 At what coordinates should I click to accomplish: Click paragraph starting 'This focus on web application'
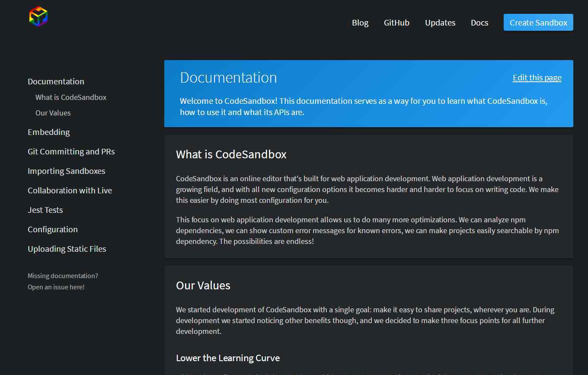click(x=367, y=231)
